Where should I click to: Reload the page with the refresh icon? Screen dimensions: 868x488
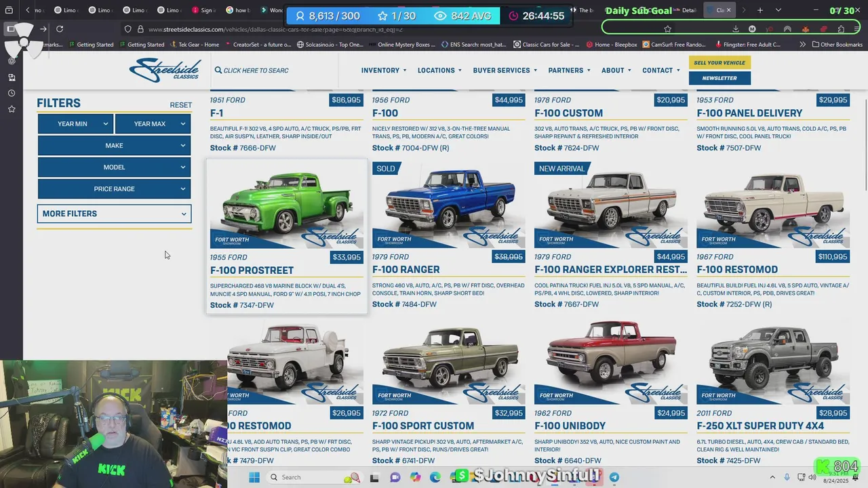[x=60, y=29]
